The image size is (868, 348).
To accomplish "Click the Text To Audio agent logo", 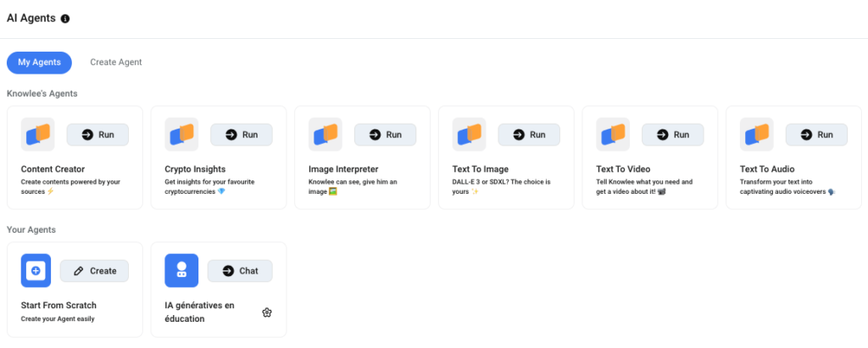I will coord(756,135).
